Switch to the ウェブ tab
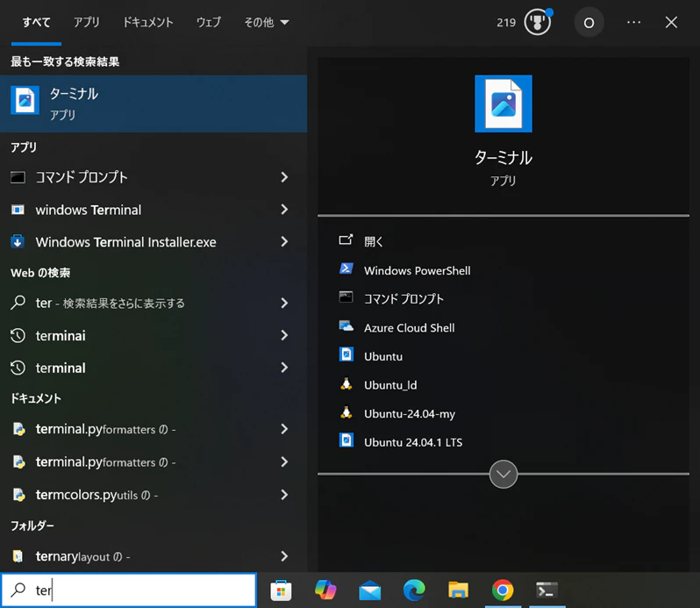The width and height of the screenshot is (700, 608). (209, 22)
